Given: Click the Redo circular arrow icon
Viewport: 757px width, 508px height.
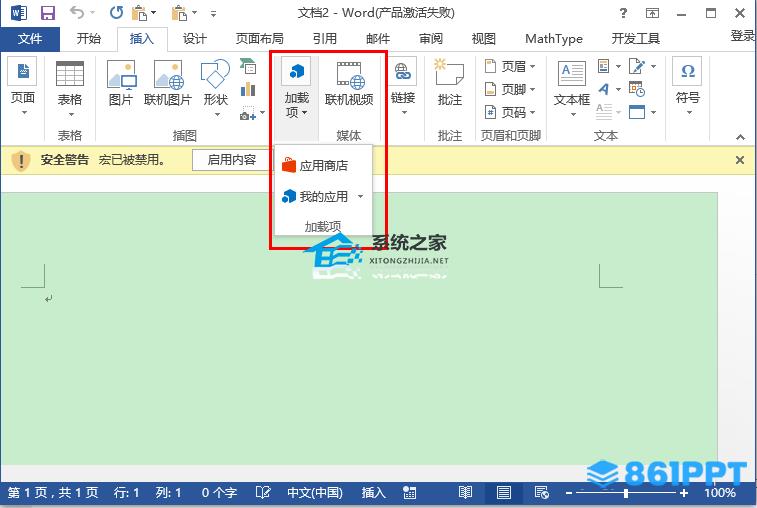Looking at the screenshot, I should (116, 13).
